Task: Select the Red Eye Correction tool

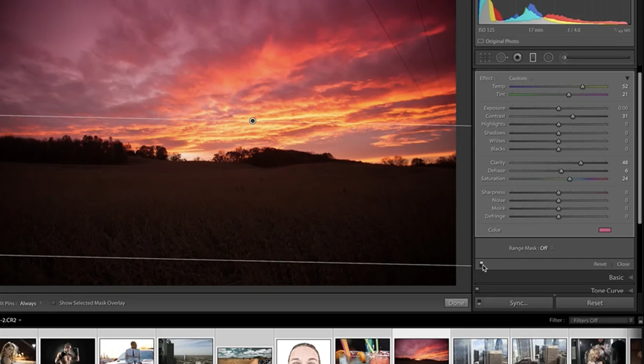Action: (x=517, y=58)
